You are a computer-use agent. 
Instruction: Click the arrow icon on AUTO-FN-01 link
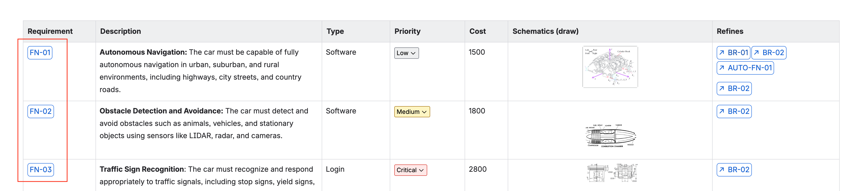(x=721, y=68)
